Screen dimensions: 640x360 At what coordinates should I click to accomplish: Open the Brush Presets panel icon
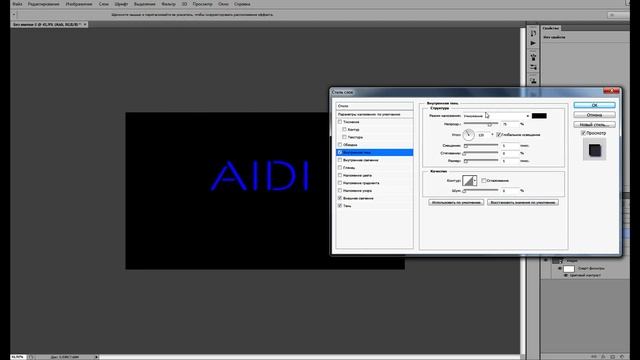tap(533, 57)
